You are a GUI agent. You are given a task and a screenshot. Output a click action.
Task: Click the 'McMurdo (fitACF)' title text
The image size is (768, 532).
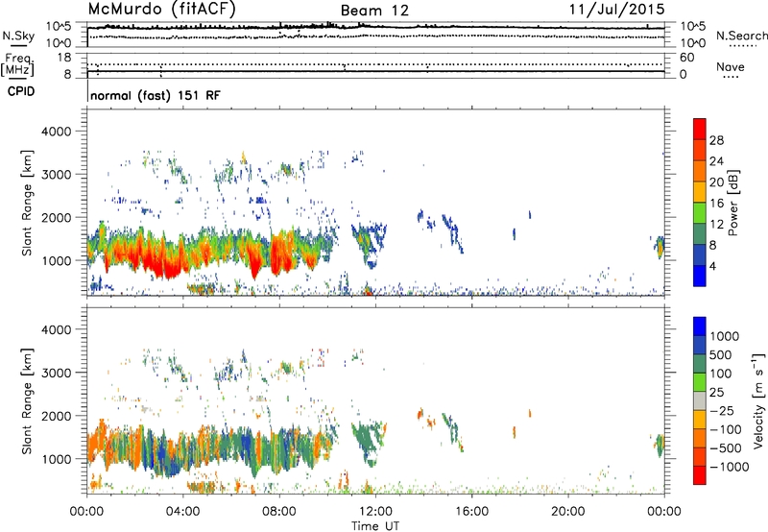tap(162, 10)
